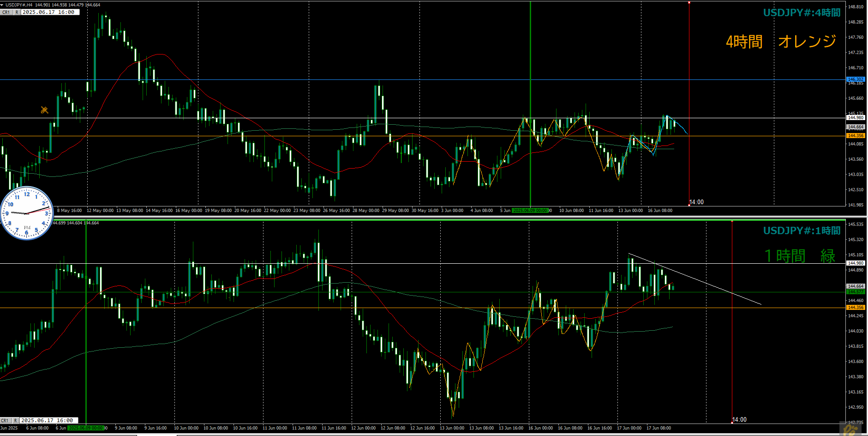Click the USDJPY#,H4 chart title triangle
The width and height of the screenshot is (868, 436).
pos(2,5)
